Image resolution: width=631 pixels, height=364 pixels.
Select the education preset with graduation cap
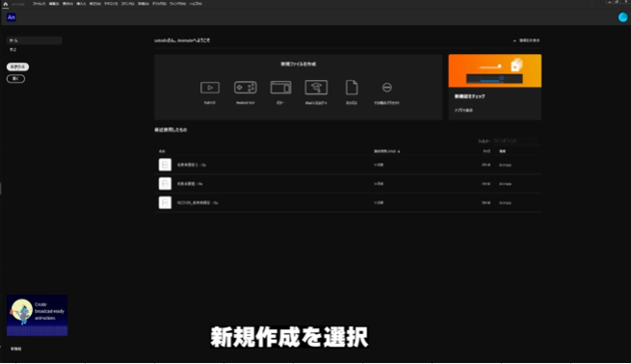pyautogui.click(x=316, y=88)
